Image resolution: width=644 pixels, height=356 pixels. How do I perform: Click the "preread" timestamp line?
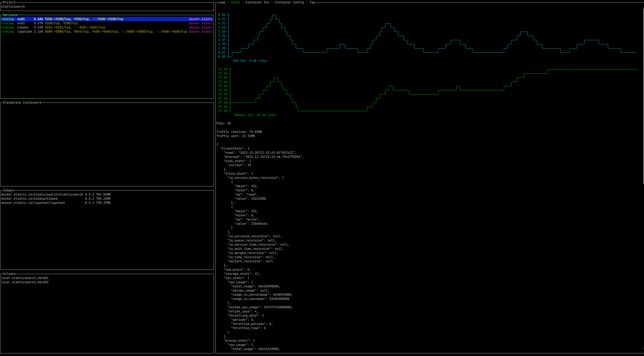pyautogui.click(x=264, y=157)
